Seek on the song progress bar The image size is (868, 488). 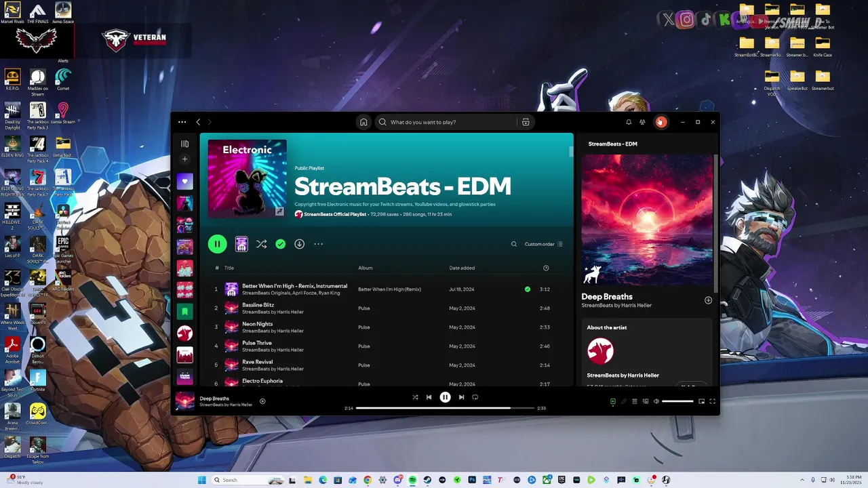tap(444, 408)
